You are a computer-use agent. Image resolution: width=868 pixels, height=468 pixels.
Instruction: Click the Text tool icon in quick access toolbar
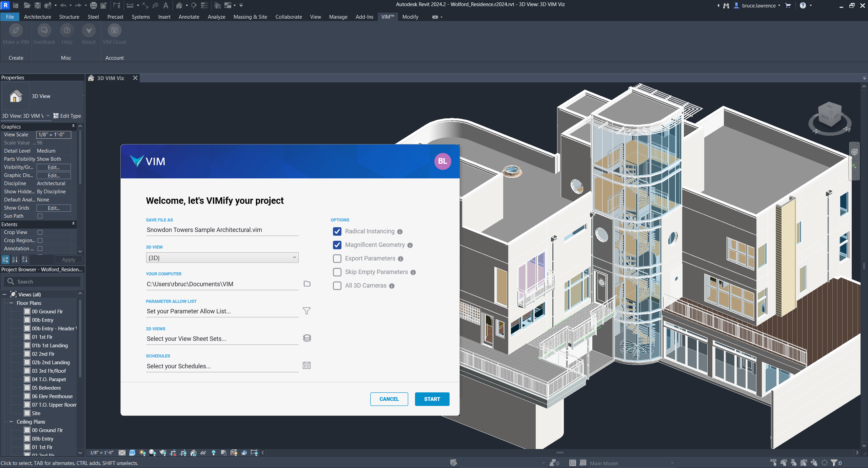(166, 5)
